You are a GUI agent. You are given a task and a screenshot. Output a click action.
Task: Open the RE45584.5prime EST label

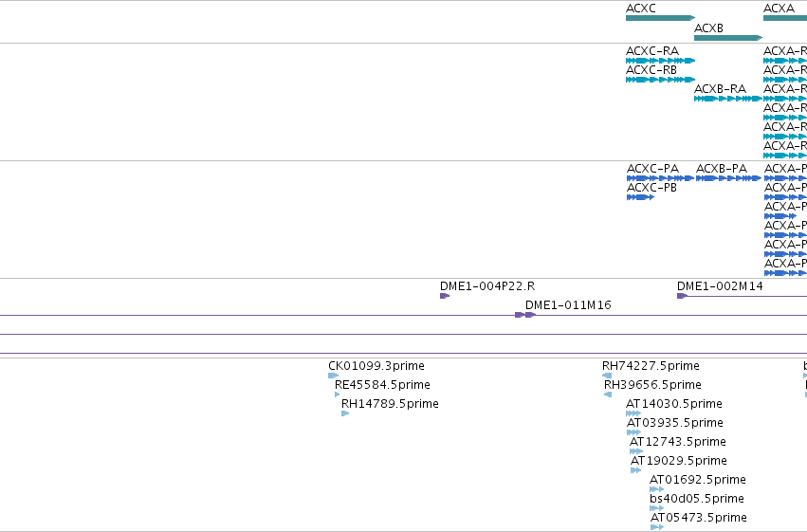382,385
